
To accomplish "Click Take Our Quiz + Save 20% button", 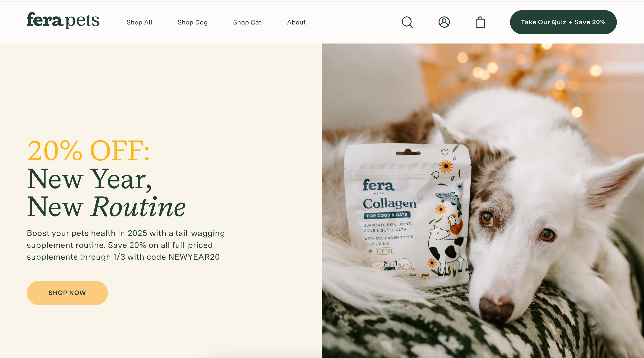I will coord(563,22).
